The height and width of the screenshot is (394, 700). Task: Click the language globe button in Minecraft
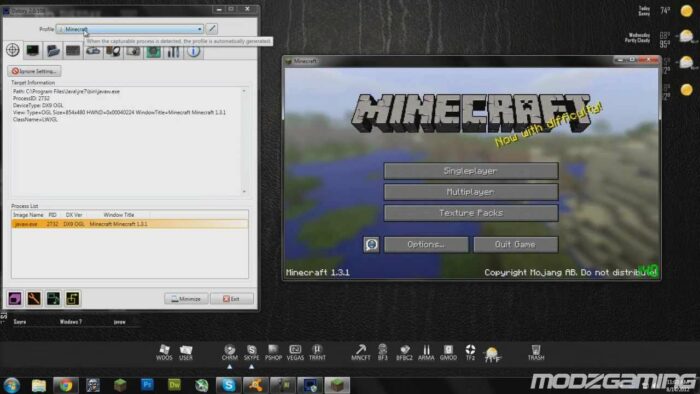(371, 245)
